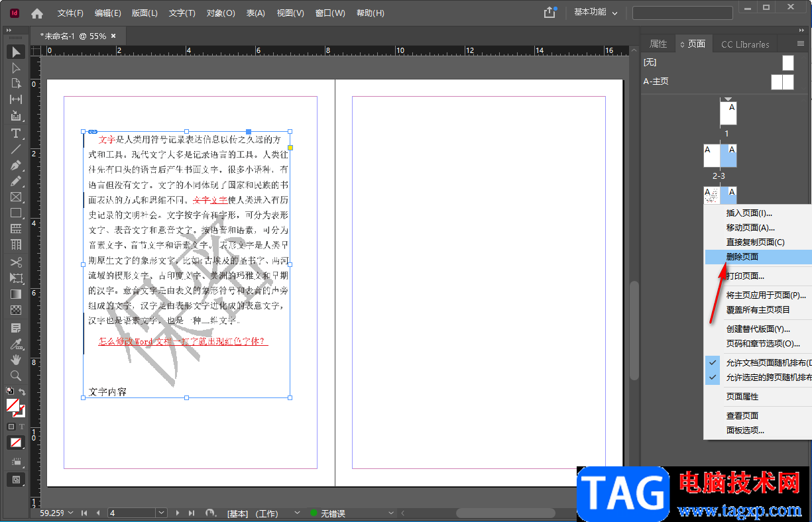The image size is (812, 522).
Task: Click the Share document icon
Action: (x=550, y=12)
